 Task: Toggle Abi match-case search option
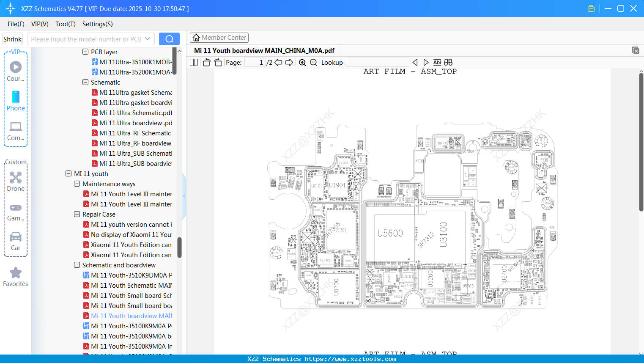[437, 62]
